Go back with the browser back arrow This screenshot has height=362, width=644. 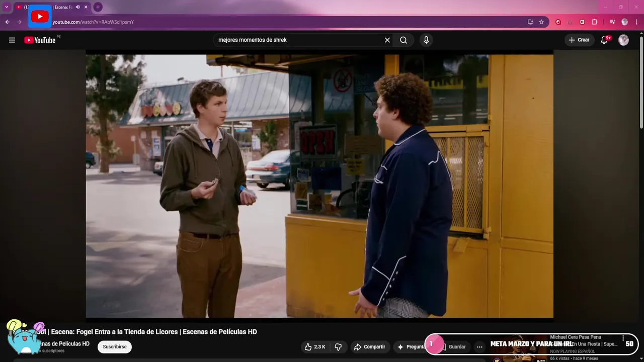pos(8,22)
